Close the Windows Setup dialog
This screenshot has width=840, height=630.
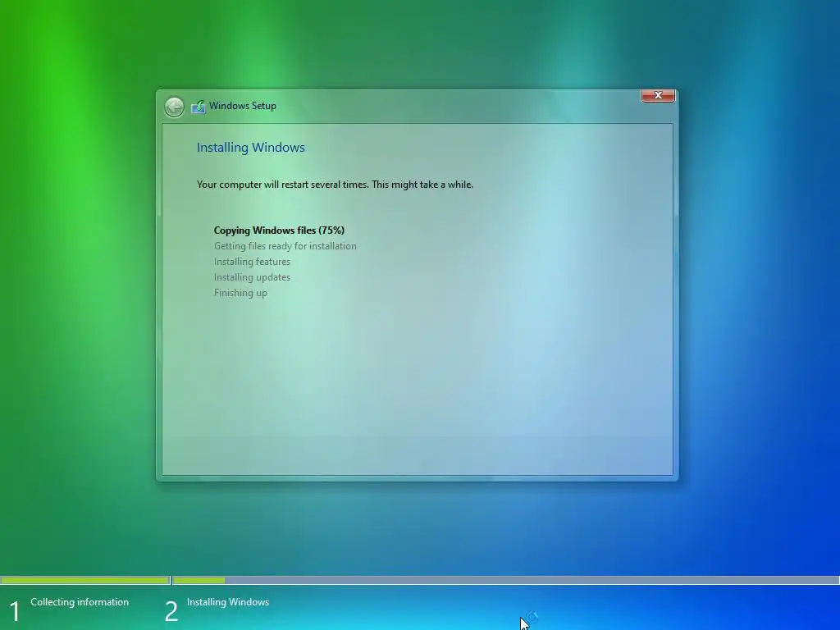[x=658, y=95]
